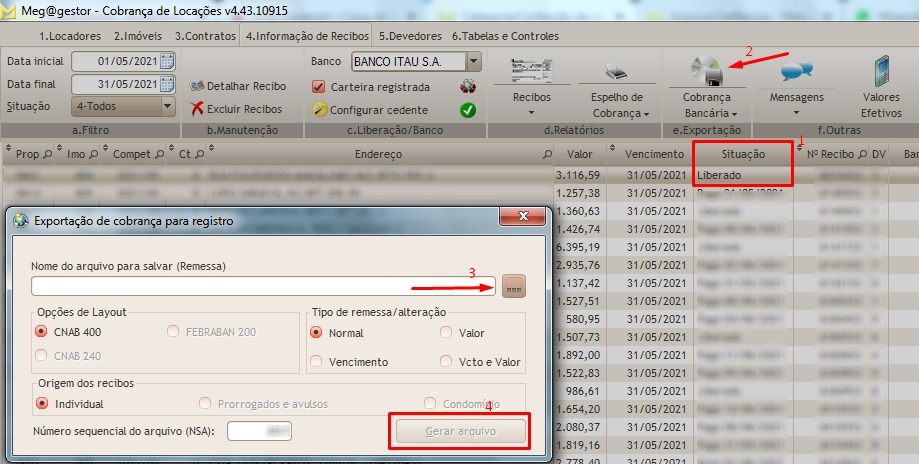Open the 3.Contratos tab
Screen dimensions: 919x464
click(x=206, y=36)
